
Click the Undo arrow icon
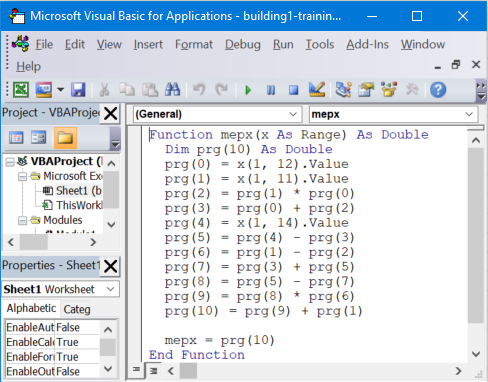click(x=199, y=90)
